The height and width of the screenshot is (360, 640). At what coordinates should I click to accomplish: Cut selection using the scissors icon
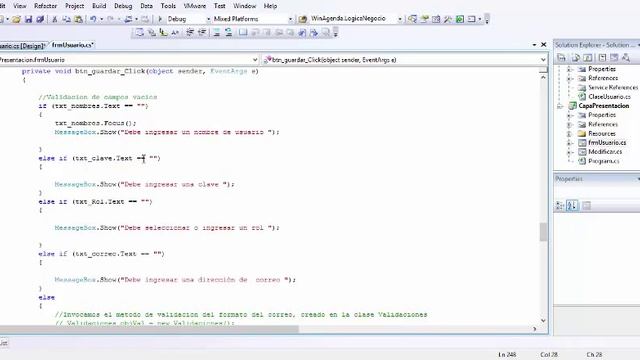coord(54,19)
